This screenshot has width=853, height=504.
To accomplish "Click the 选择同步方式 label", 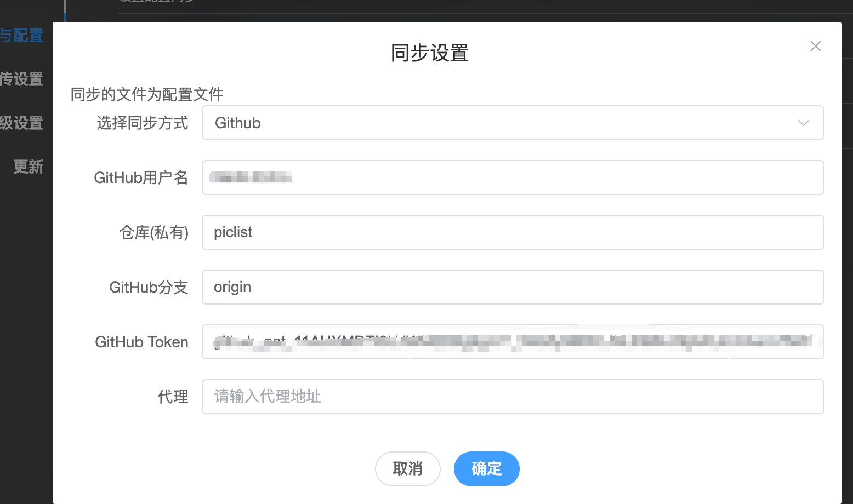I will pos(143,123).
